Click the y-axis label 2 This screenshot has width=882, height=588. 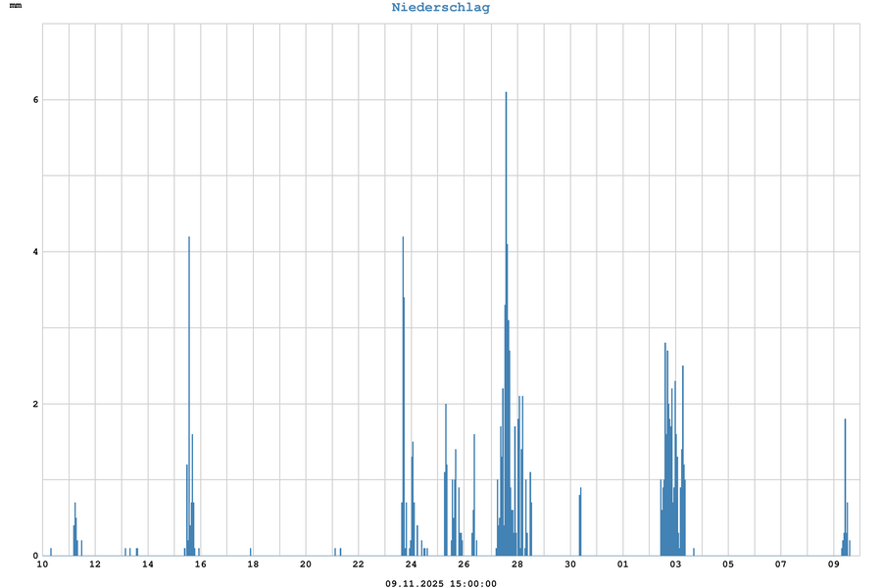pyautogui.click(x=33, y=404)
